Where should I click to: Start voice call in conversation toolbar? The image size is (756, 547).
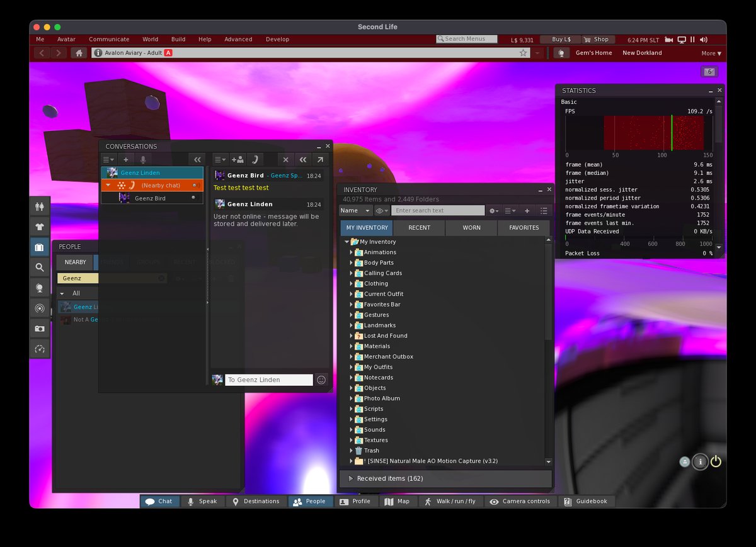(255, 160)
